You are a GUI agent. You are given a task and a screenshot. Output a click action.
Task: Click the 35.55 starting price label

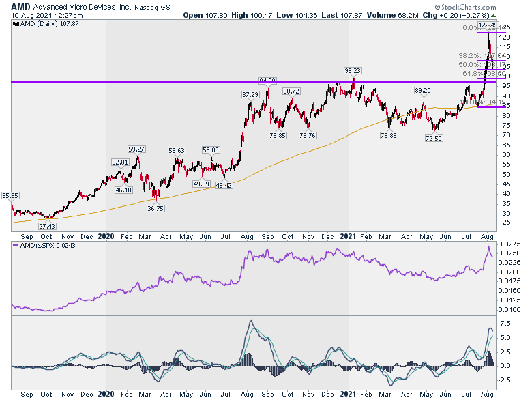(10, 196)
